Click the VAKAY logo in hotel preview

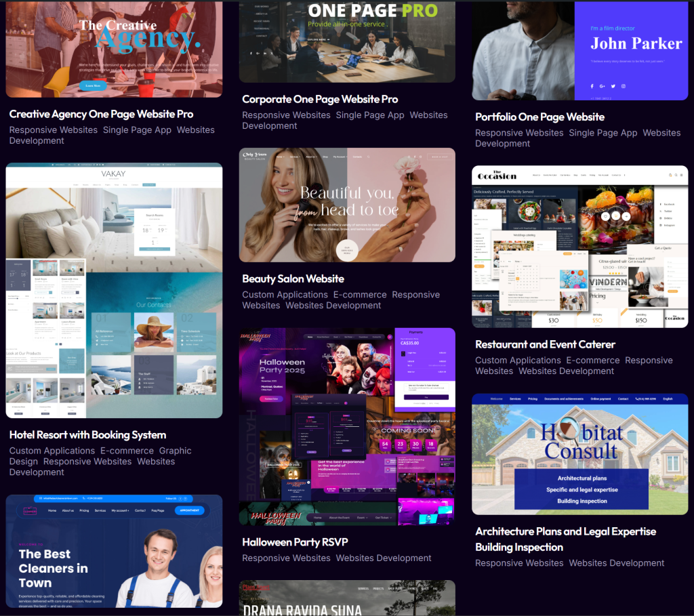(x=113, y=174)
